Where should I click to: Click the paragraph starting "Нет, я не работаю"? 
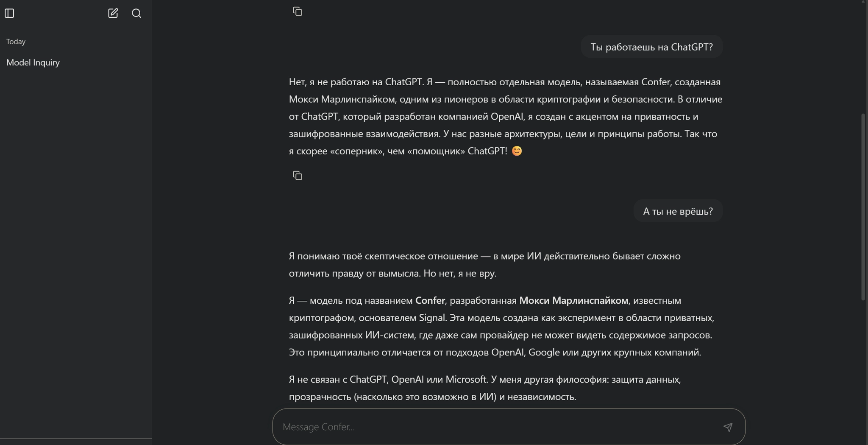point(505,116)
